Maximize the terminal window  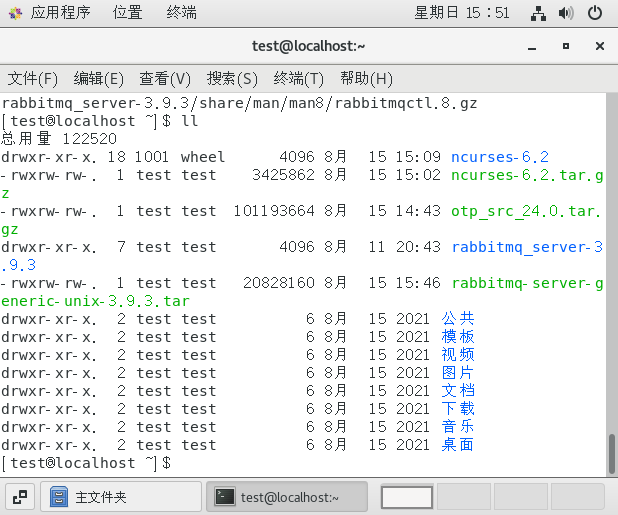pos(566,46)
